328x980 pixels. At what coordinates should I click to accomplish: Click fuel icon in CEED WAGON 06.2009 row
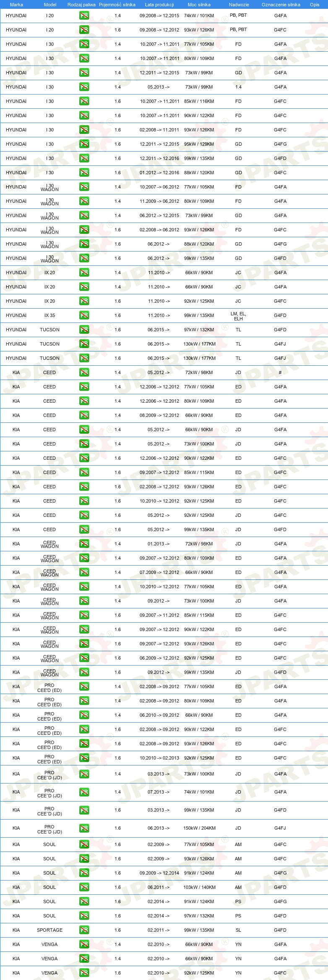click(x=84, y=658)
